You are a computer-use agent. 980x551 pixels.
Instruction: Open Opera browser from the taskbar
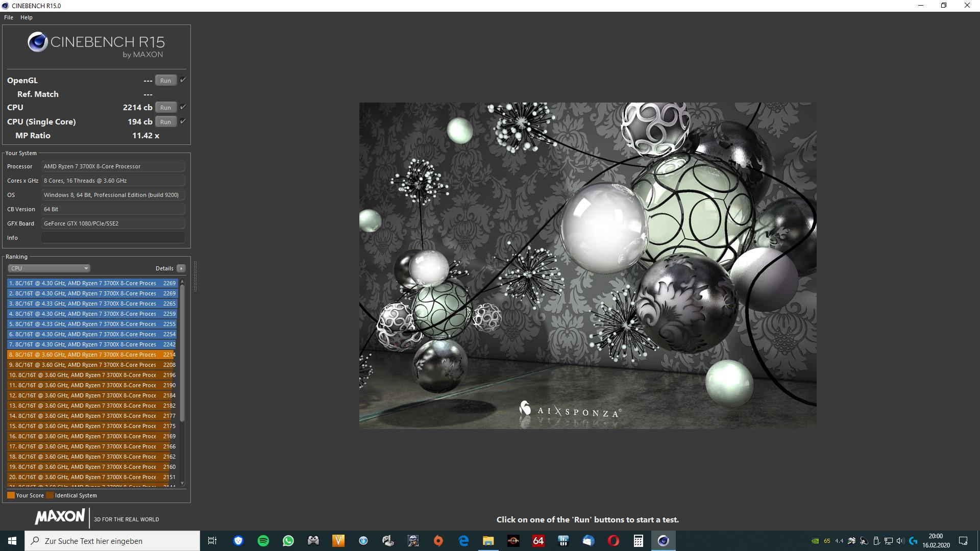(x=614, y=541)
